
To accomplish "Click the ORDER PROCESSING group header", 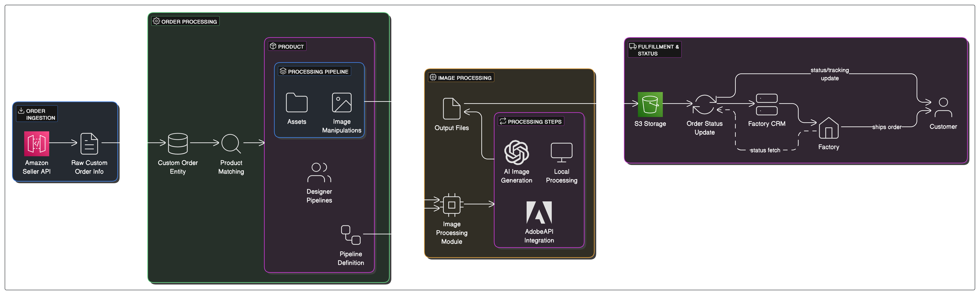I will click(x=185, y=21).
